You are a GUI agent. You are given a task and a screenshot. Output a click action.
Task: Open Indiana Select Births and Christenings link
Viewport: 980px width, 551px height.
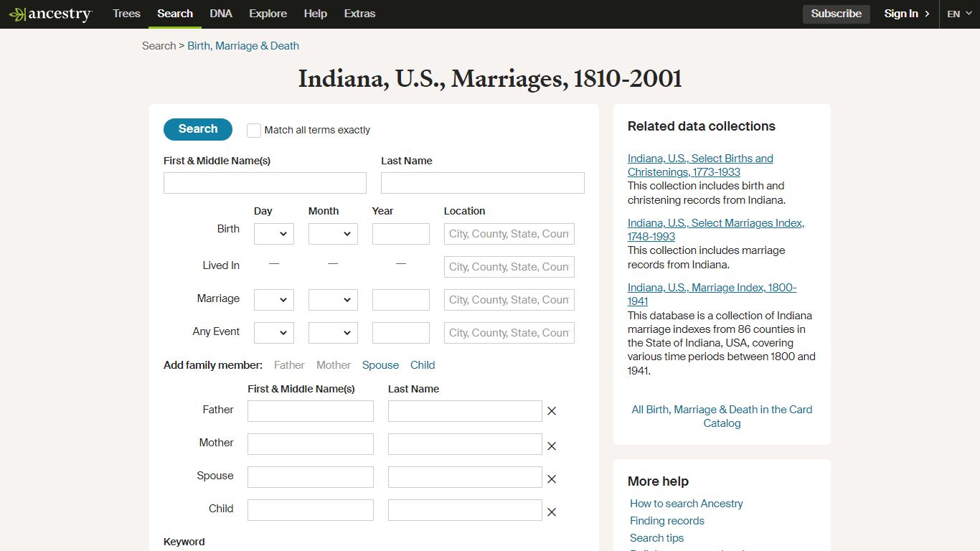(700, 165)
